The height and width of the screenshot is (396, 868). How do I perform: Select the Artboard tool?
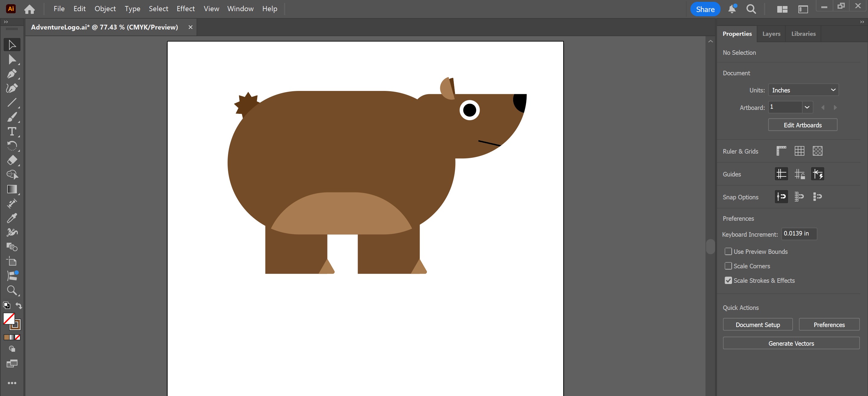click(12, 261)
